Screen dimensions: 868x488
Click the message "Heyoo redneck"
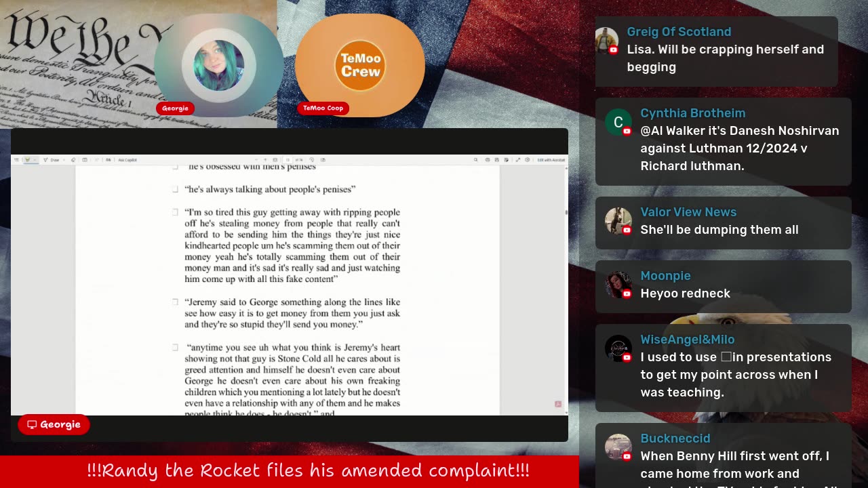click(685, 293)
